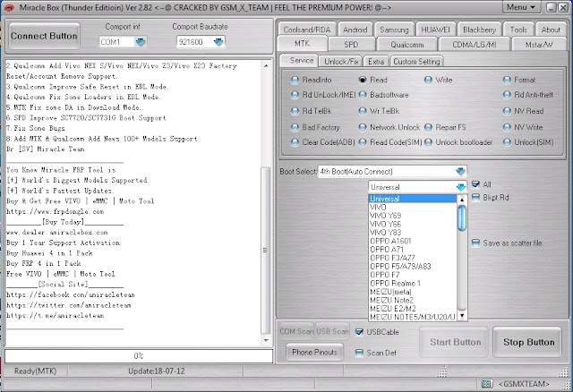Screen dimensions: 573x392
Task: Click the 0% progress bar
Action: click(x=139, y=356)
